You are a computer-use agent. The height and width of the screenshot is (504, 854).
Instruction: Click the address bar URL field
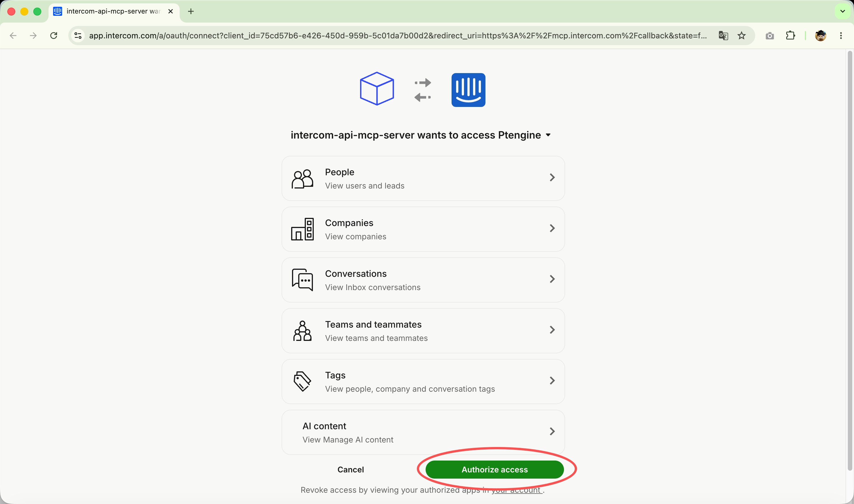[x=398, y=36]
